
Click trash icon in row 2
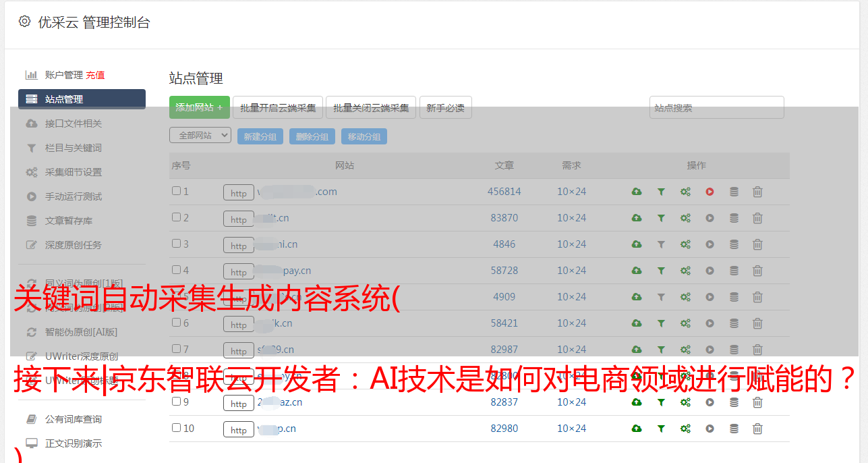pos(757,218)
